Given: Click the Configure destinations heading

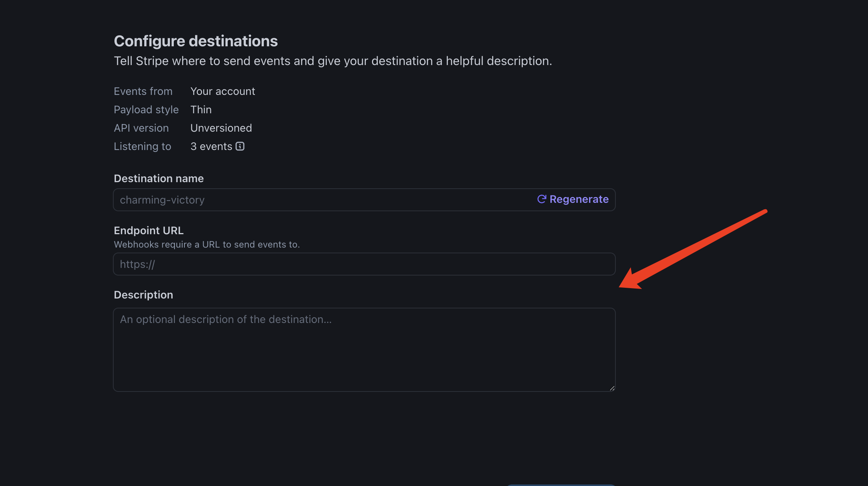Looking at the screenshot, I should pos(196,41).
